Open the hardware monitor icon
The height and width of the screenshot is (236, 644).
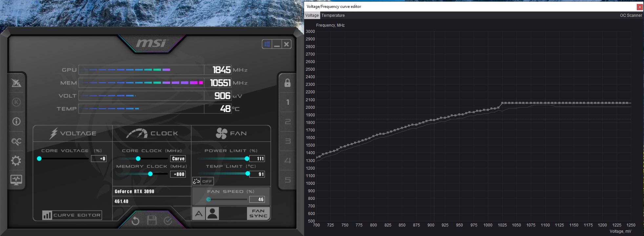(x=16, y=180)
